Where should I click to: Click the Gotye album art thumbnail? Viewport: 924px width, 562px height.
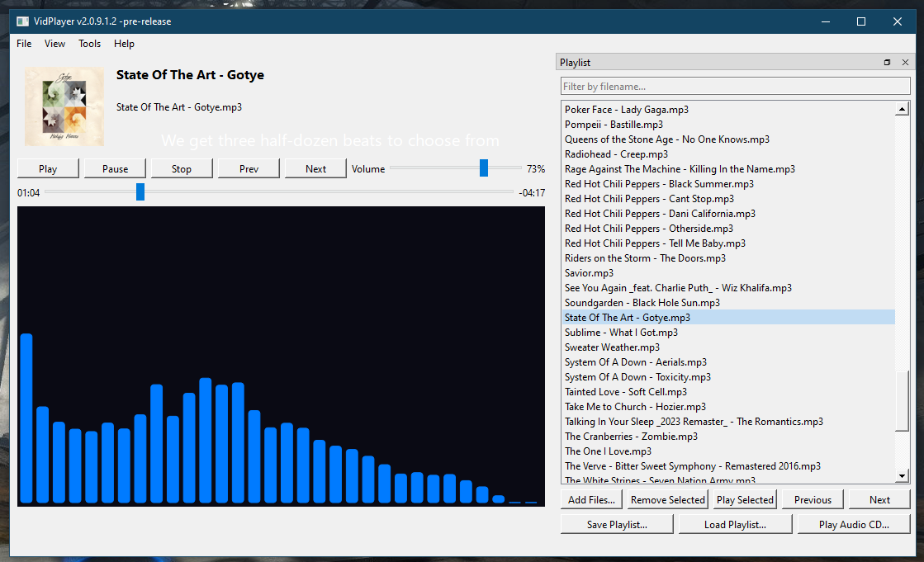coord(64,106)
